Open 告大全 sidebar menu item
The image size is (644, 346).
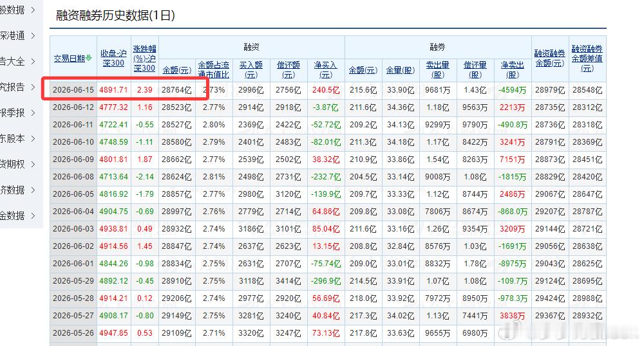pyautogui.click(x=12, y=61)
